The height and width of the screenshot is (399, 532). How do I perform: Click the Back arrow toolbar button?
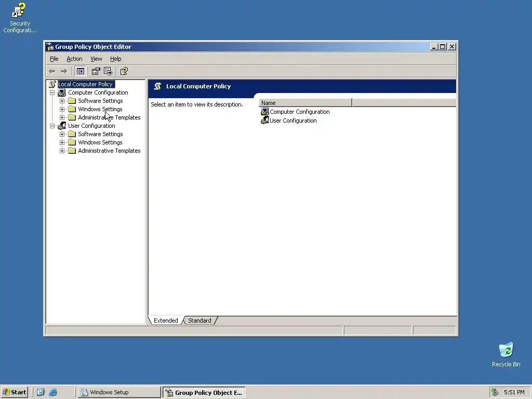52,71
